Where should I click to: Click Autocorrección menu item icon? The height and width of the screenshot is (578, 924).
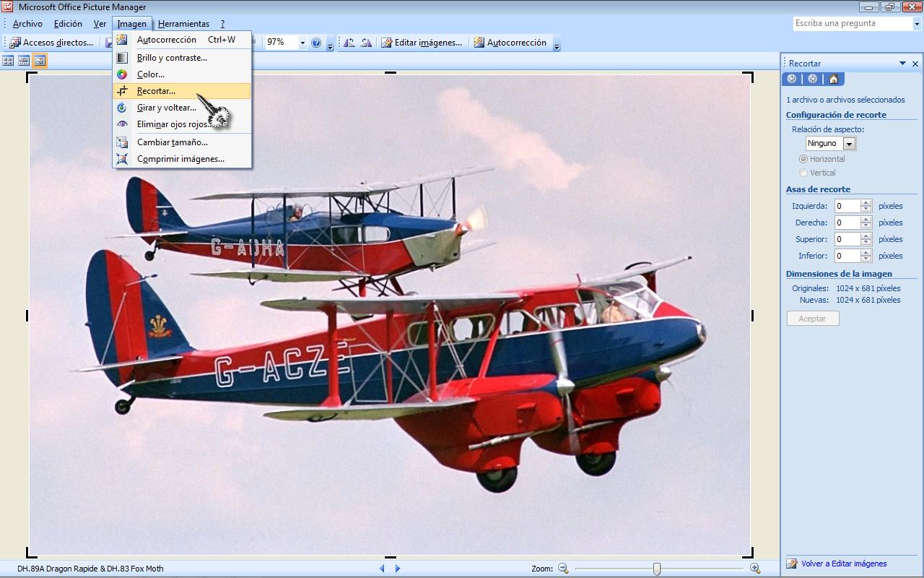(122, 40)
